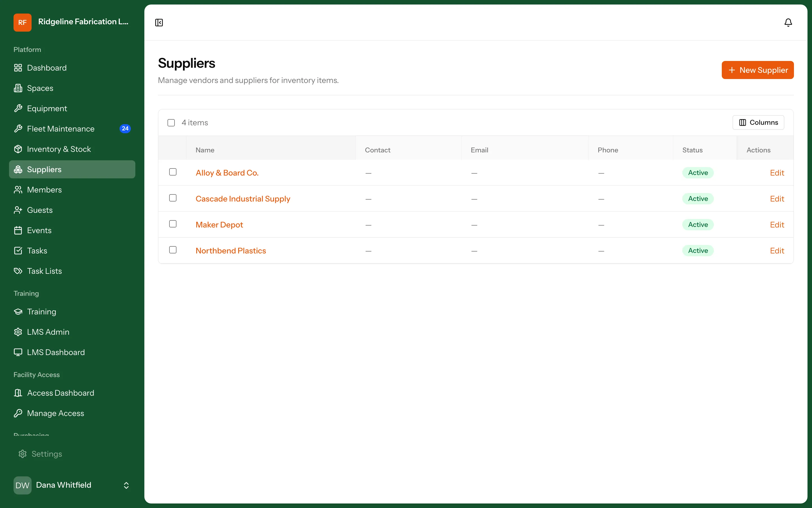Check the Maker Depot row
This screenshot has height=508, width=812.
(x=173, y=224)
